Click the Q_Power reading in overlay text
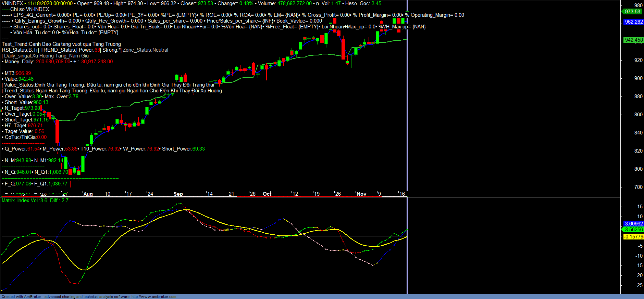 tap(22, 149)
